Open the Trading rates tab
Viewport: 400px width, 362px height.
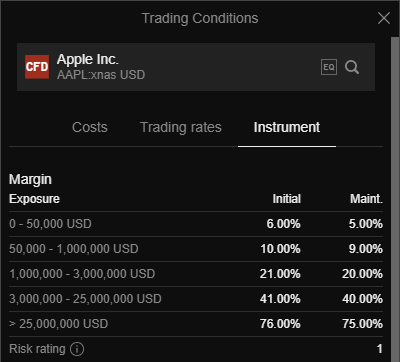[x=181, y=127]
